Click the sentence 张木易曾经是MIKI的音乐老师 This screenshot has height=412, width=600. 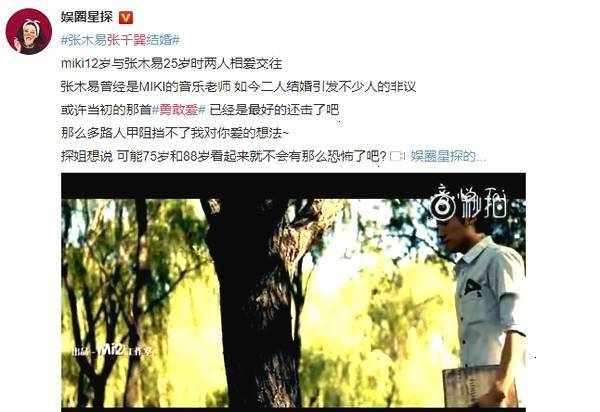[x=146, y=87]
